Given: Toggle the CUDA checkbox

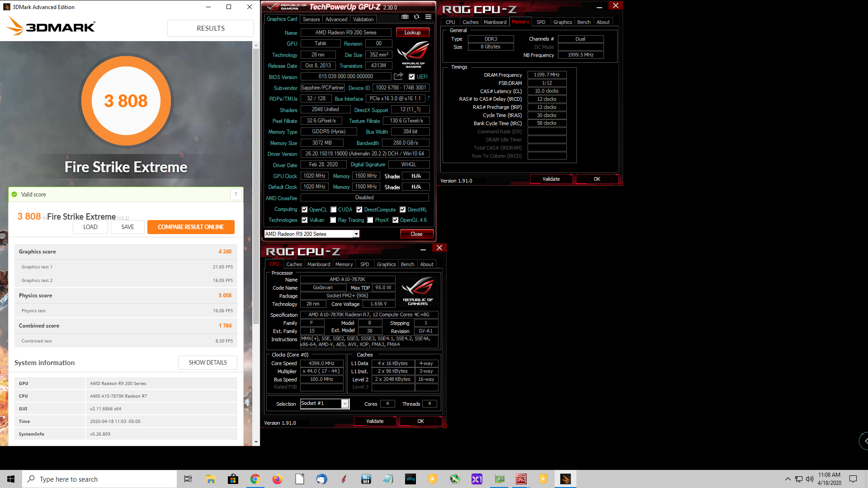Looking at the screenshot, I should coord(333,210).
